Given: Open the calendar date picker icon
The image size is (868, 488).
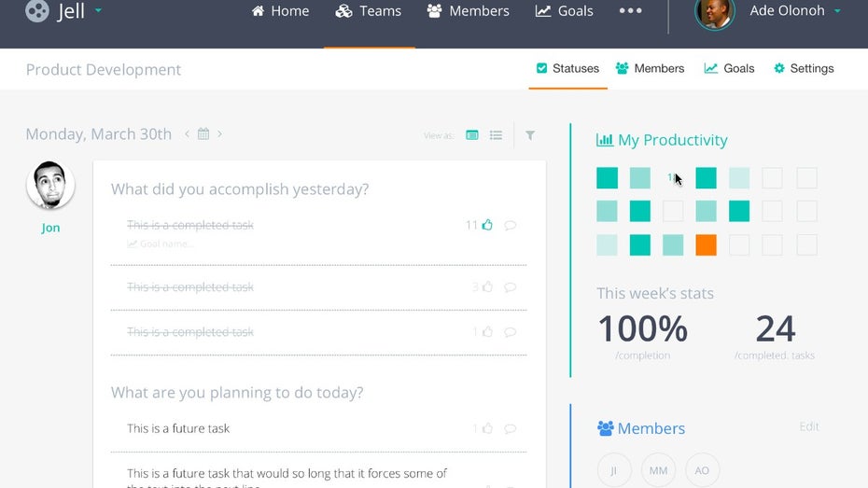Looking at the screenshot, I should pyautogui.click(x=203, y=134).
